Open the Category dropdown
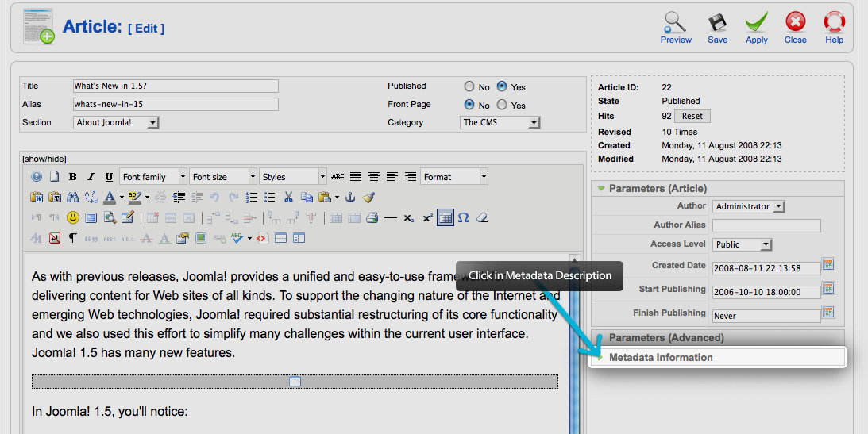Viewport: 868px width, 434px height. pos(500,123)
